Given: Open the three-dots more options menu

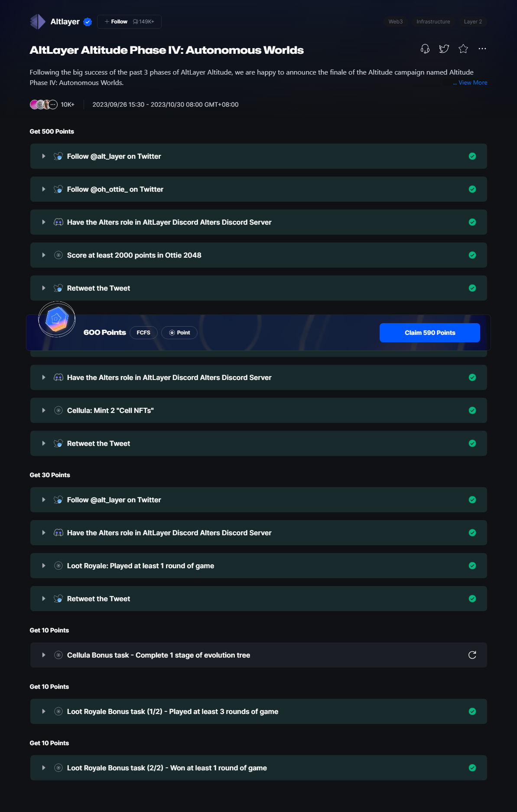Looking at the screenshot, I should click(482, 49).
